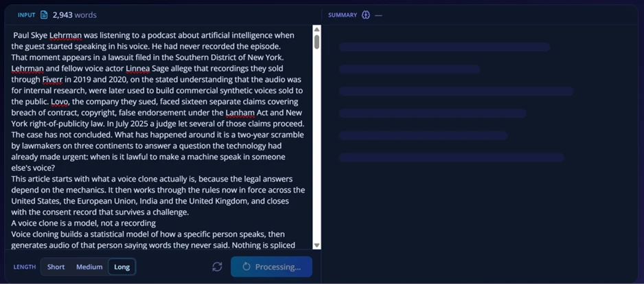
Task: Click the SUMMARY panel label
Action: [343, 15]
